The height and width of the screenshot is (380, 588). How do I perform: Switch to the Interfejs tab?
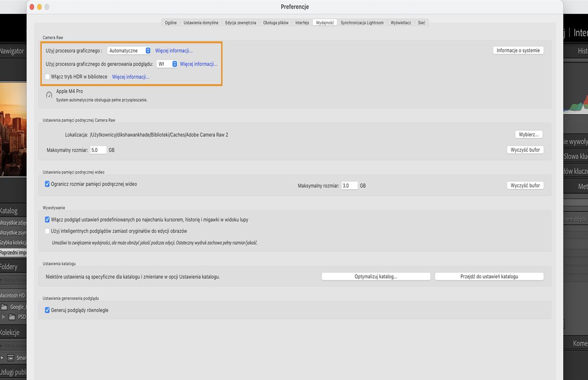coord(302,23)
